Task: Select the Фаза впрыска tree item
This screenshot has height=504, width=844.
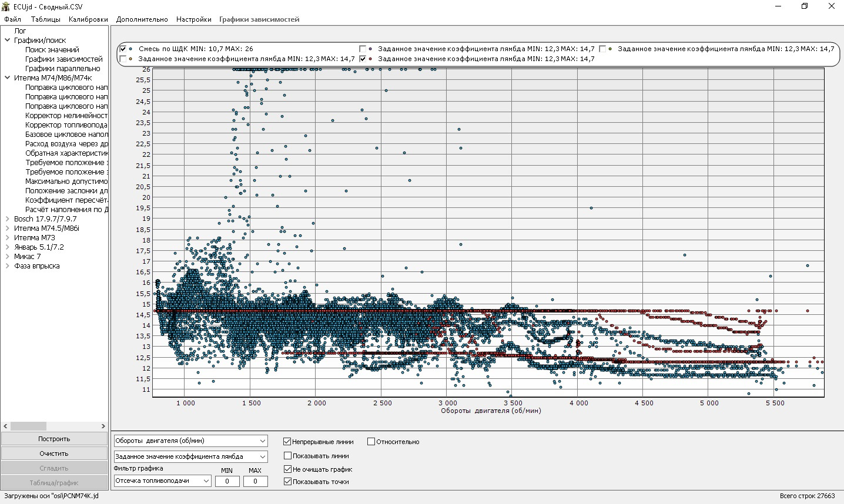Action: (36, 266)
